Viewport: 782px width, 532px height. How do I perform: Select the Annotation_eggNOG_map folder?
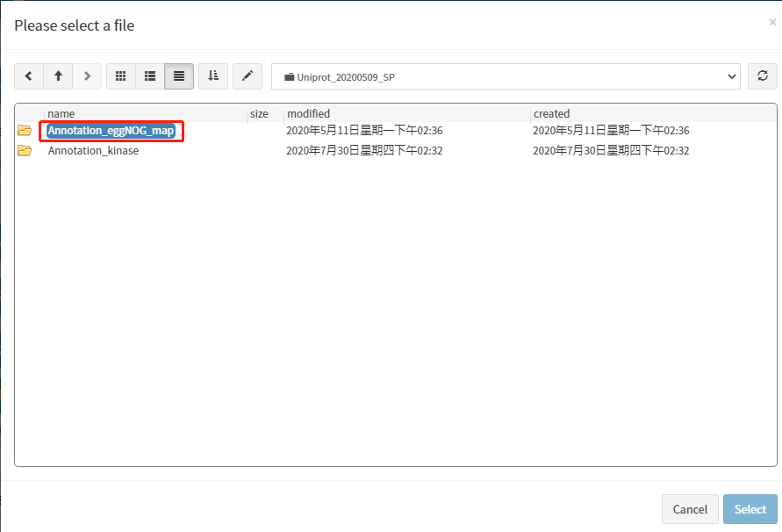click(x=111, y=131)
